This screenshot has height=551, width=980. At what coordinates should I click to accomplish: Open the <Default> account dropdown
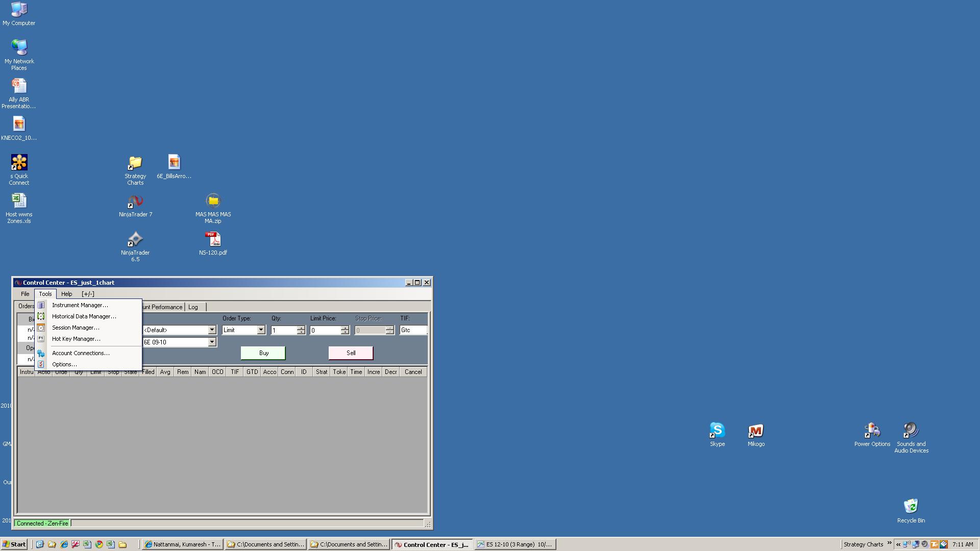tap(212, 330)
